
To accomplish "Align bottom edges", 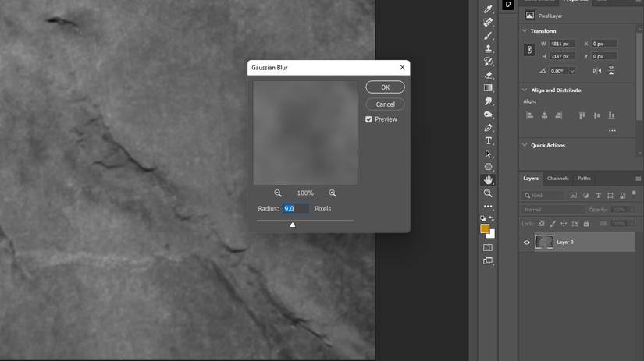I will (611, 115).
